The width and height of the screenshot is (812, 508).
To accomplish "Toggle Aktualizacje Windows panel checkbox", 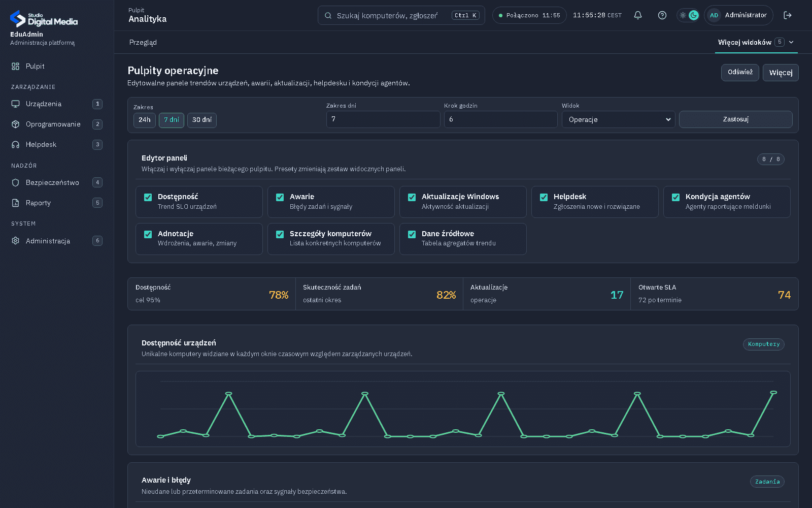I will (412, 197).
